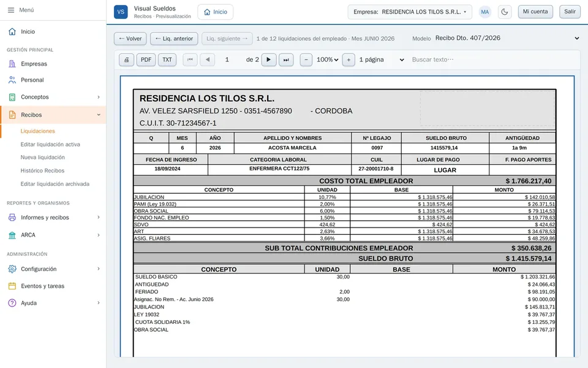This screenshot has height=368, width=588.
Task: Go to Liq. anterior
Action: pyautogui.click(x=174, y=38)
